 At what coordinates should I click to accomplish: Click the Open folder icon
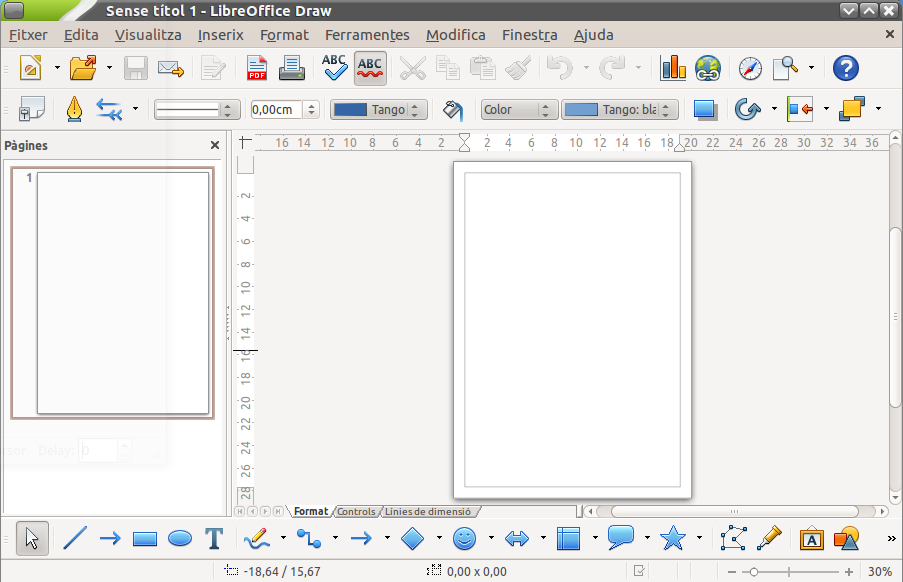[x=83, y=68]
